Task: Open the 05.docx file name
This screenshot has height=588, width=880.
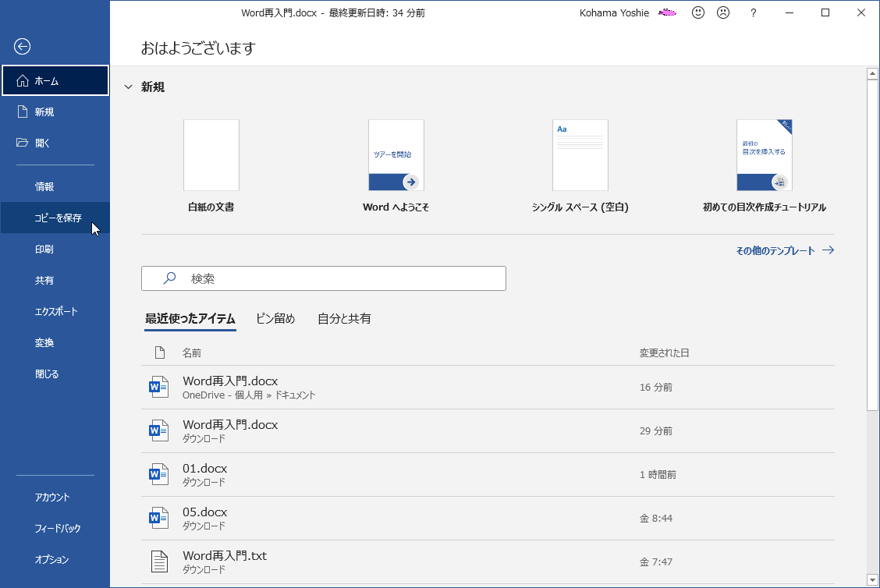Action: tap(205, 512)
